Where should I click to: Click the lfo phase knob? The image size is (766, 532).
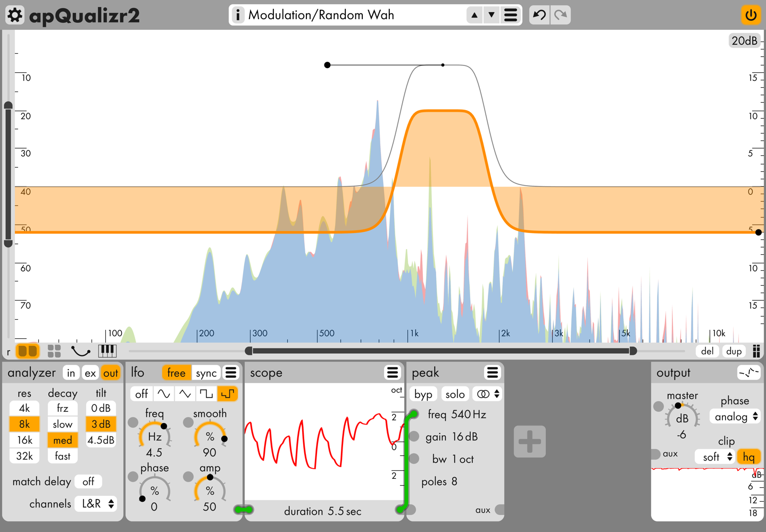point(155,491)
